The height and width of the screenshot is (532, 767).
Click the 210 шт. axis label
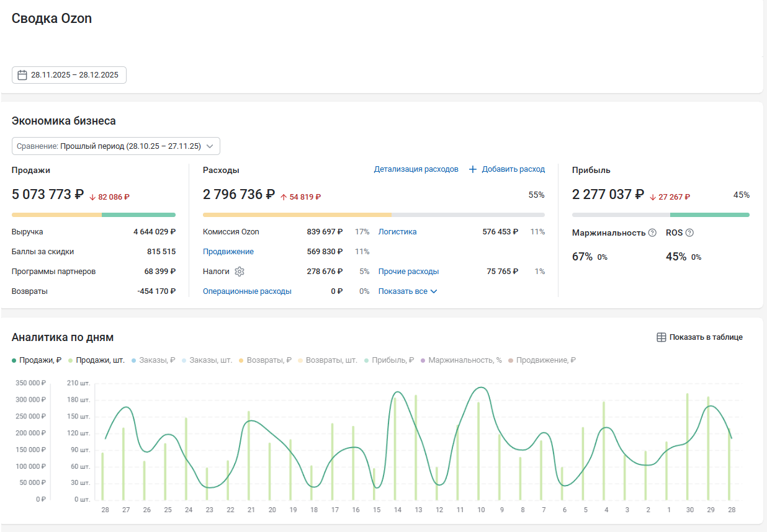pyautogui.click(x=79, y=383)
